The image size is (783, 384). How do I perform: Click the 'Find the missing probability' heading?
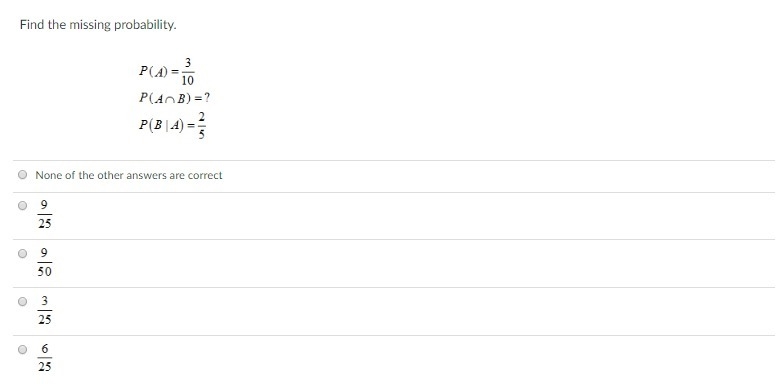click(98, 25)
